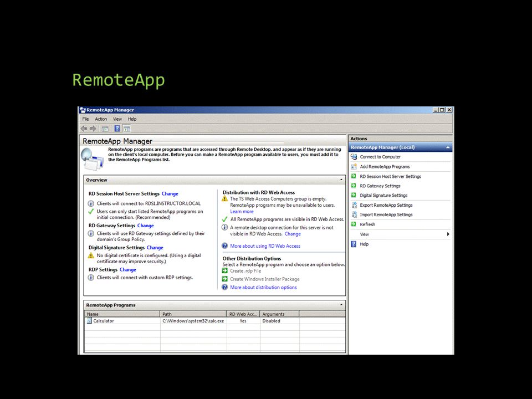Click Create .rdp File option text

[245, 271]
